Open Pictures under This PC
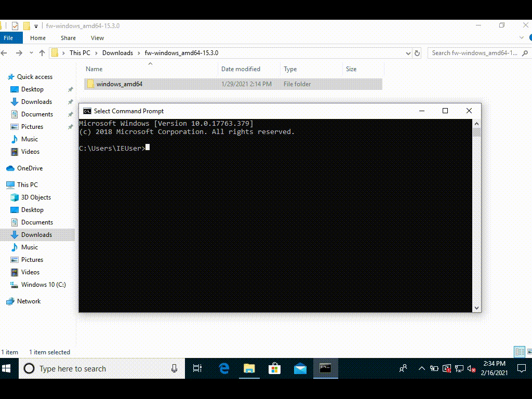Image resolution: width=532 pixels, height=399 pixels. pyautogui.click(x=32, y=260)
